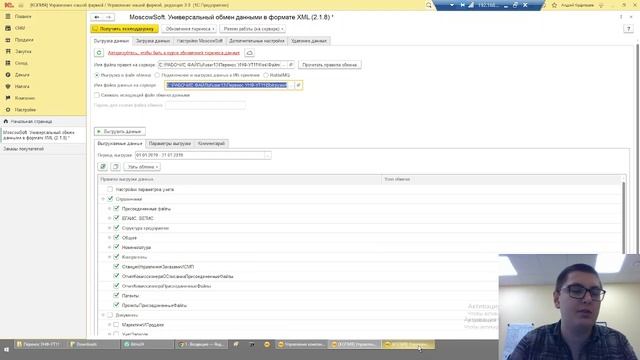Viewport: 640px width, 360px height.
Task: Click the Выгрузить данные button
Action: click(x=120, y=132)
